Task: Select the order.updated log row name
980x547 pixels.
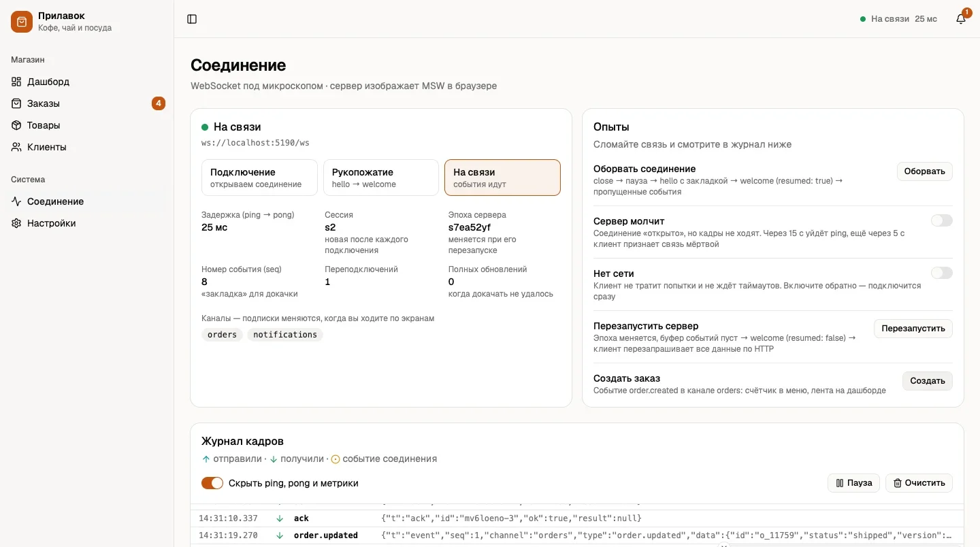Action: click(326, 535)
